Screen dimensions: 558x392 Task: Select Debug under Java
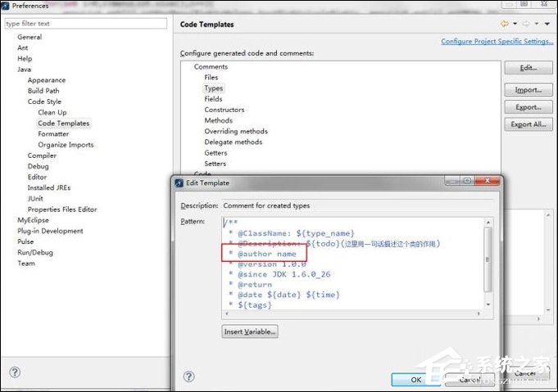[38, 166]
